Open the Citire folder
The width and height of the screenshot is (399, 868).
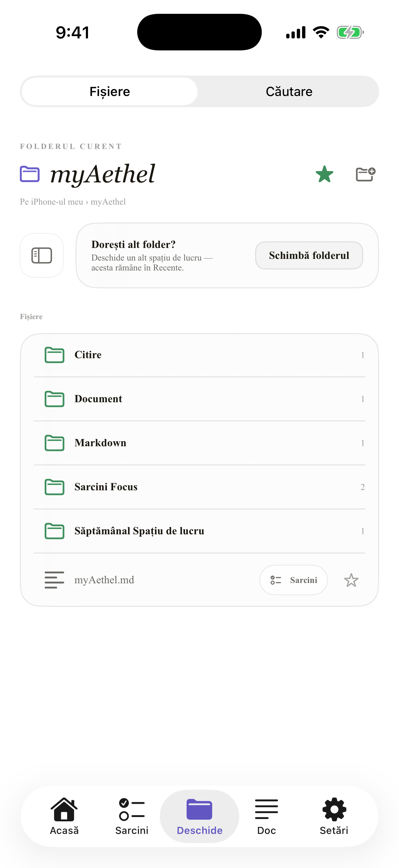199,355
